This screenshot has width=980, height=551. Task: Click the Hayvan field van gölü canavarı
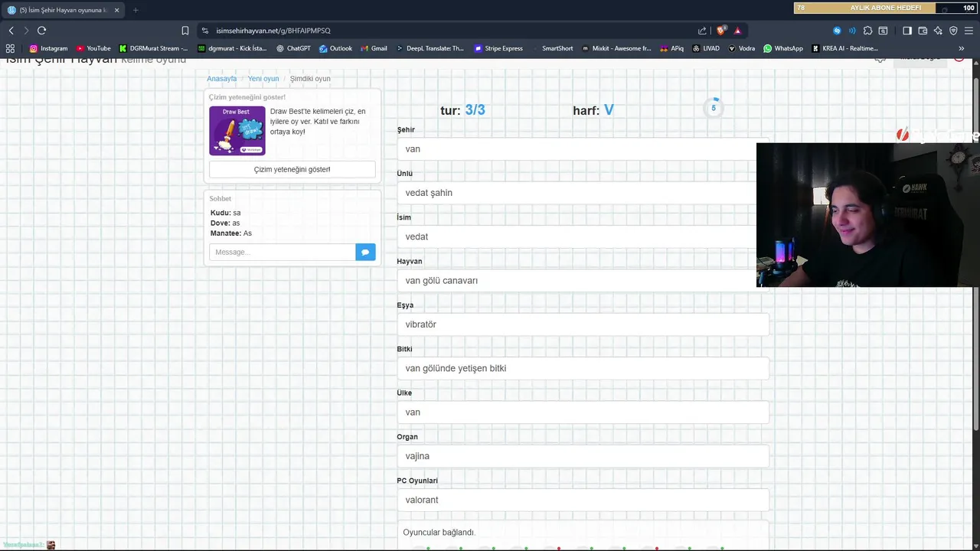tap(583, 281)
